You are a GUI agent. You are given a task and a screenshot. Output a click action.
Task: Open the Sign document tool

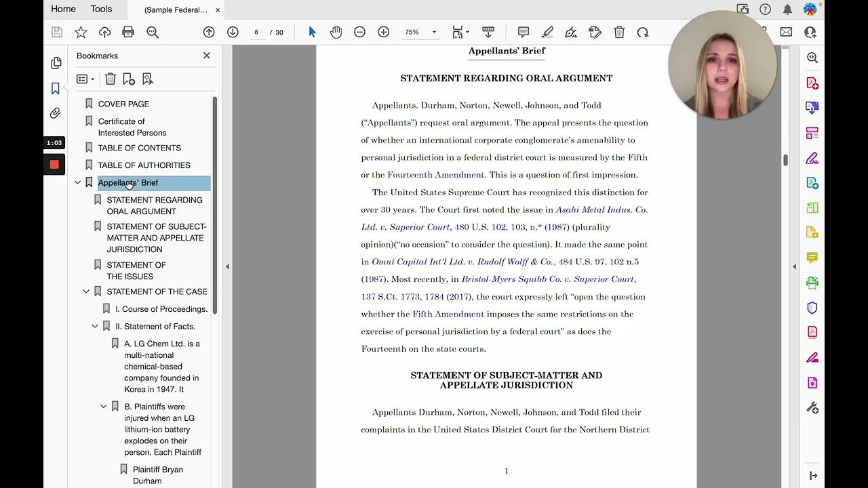571,32
